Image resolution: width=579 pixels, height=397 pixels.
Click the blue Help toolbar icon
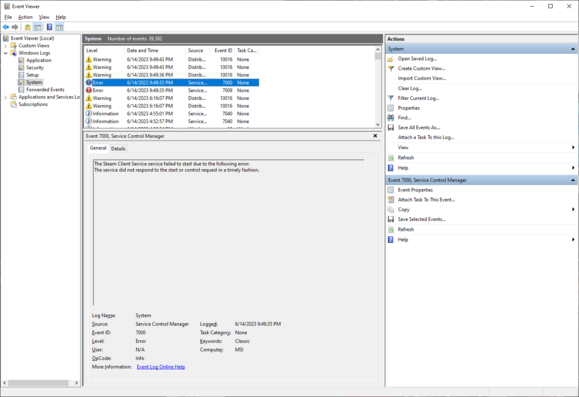pyautogui.click(x=49, y=27)
